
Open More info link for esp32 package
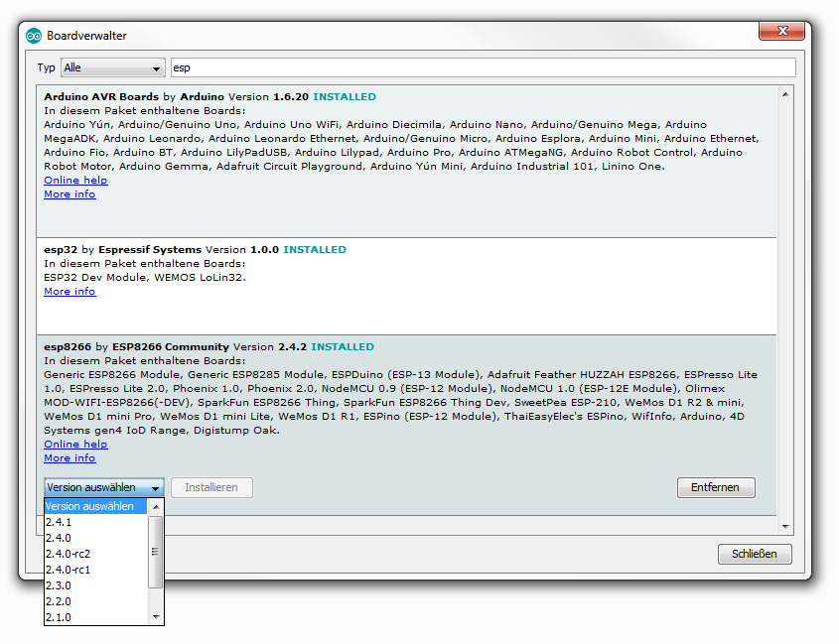(70, 292)
